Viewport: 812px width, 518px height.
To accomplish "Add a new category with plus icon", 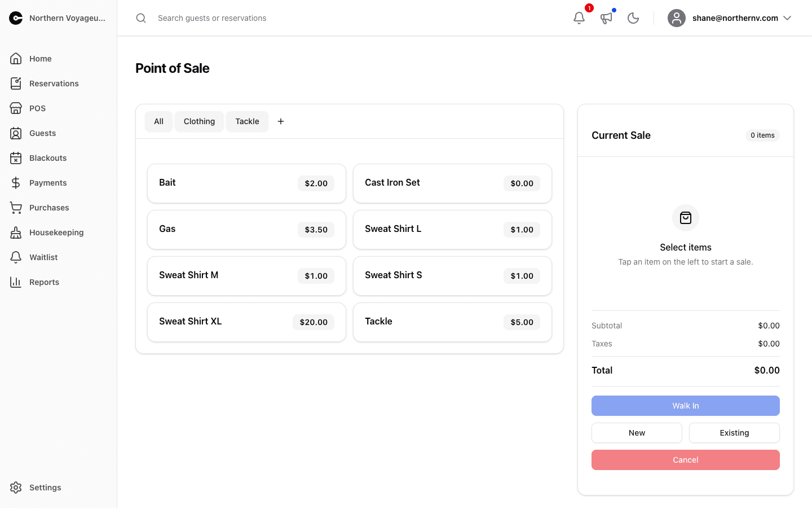I will click(x=281, y=121).
